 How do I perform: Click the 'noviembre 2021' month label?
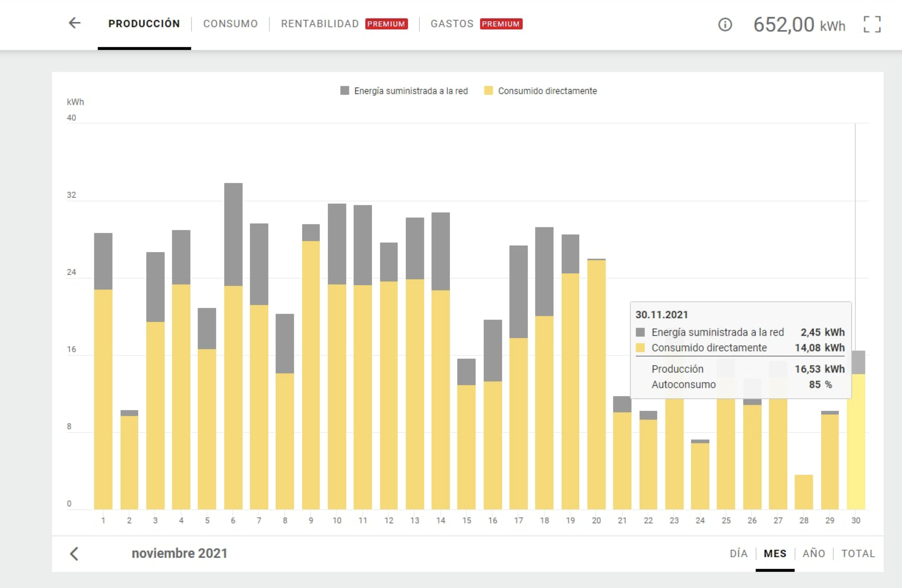(179, 553)
